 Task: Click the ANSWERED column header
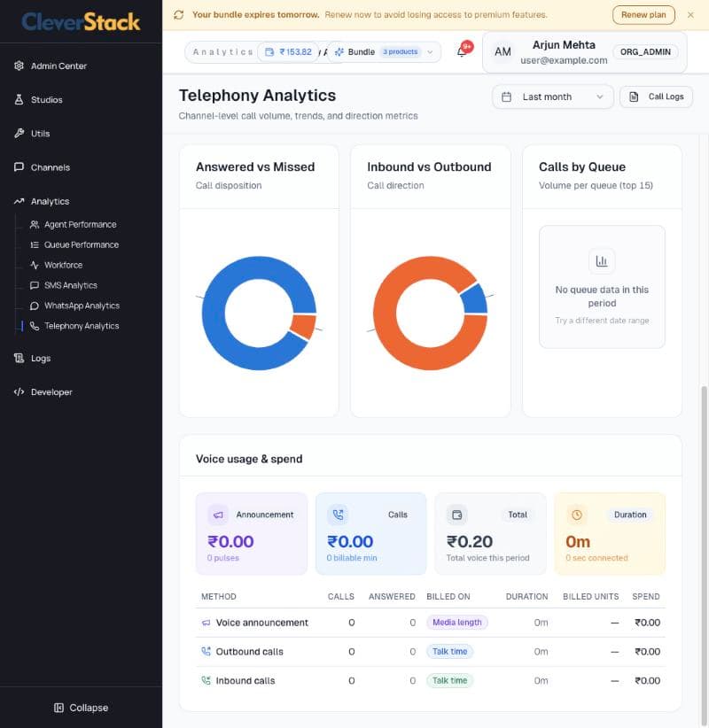coord(392,597)
